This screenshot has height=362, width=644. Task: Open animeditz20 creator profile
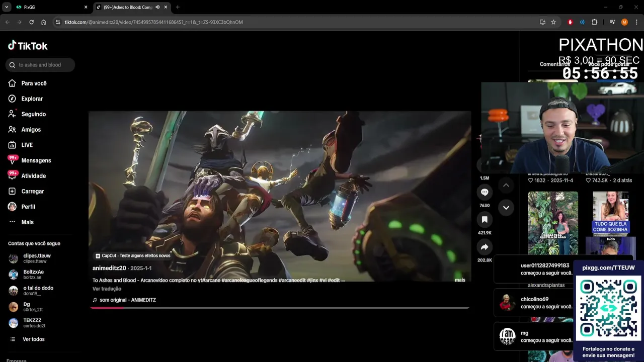click(109, 268)
